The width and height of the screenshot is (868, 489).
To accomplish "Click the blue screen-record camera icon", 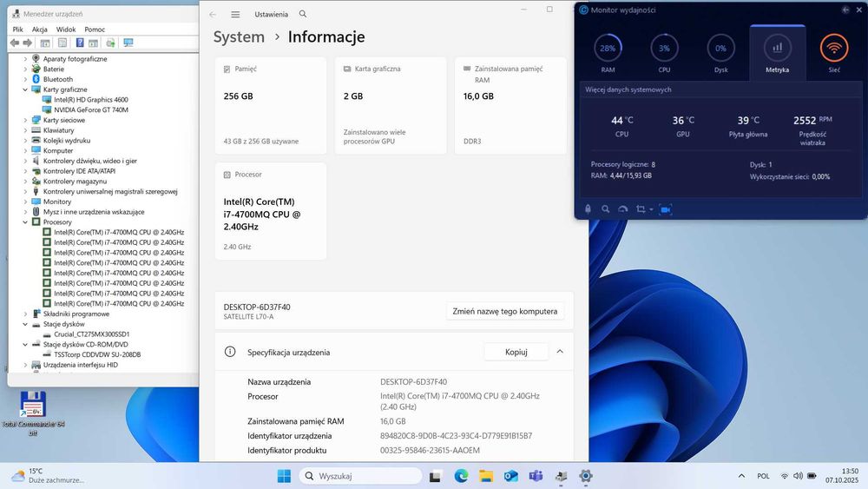I will (666, 208).
